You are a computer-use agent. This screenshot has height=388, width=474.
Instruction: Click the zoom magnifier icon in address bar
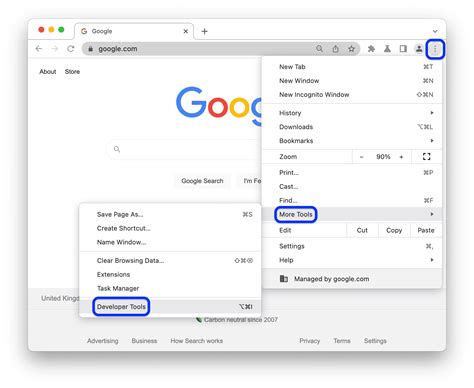319,49
